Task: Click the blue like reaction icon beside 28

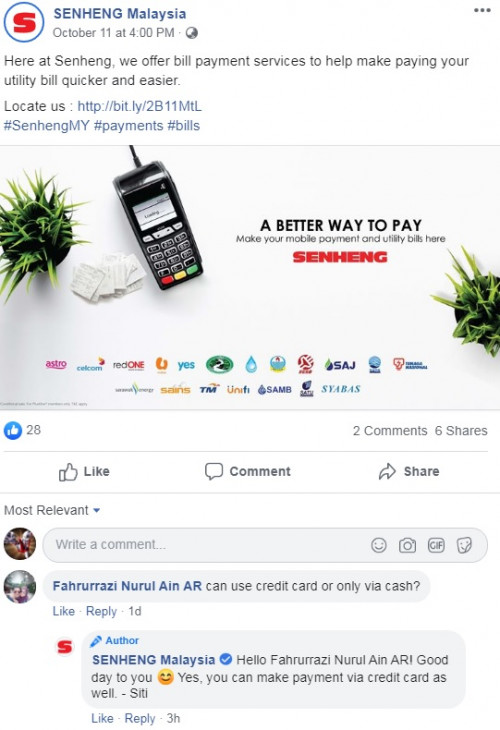Action: (x=13, y=430)
